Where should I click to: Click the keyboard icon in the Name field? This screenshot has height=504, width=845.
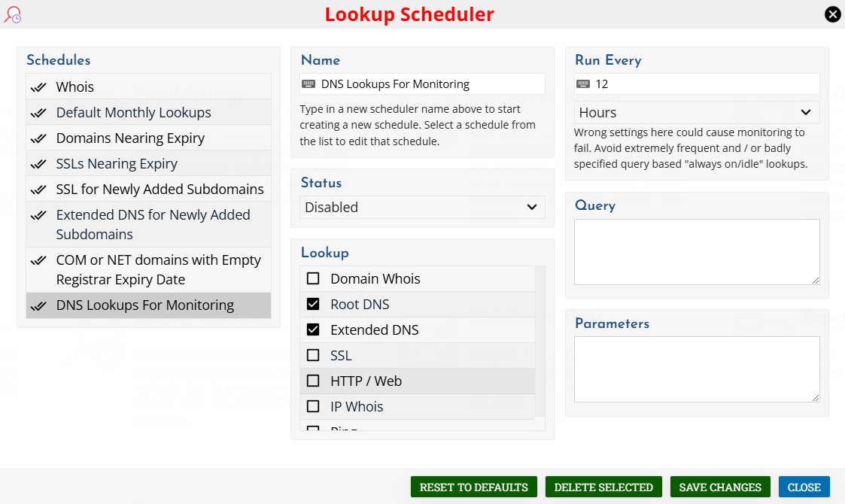309,84
